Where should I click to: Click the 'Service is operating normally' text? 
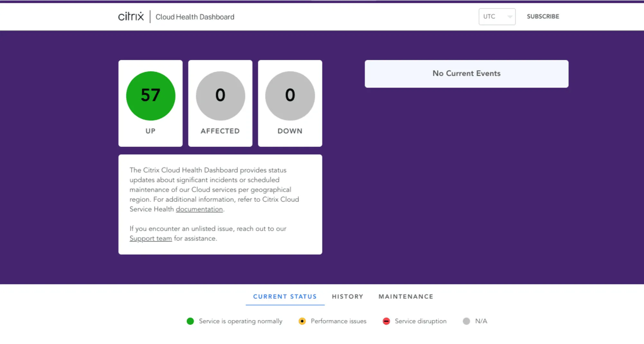pos(241,321)
